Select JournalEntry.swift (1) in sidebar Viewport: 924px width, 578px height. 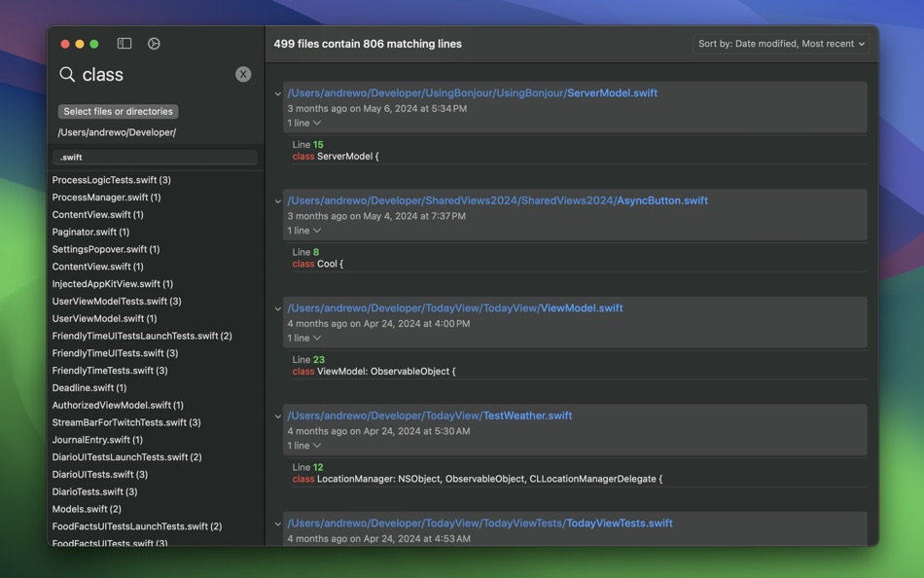[x=97, y=440]
